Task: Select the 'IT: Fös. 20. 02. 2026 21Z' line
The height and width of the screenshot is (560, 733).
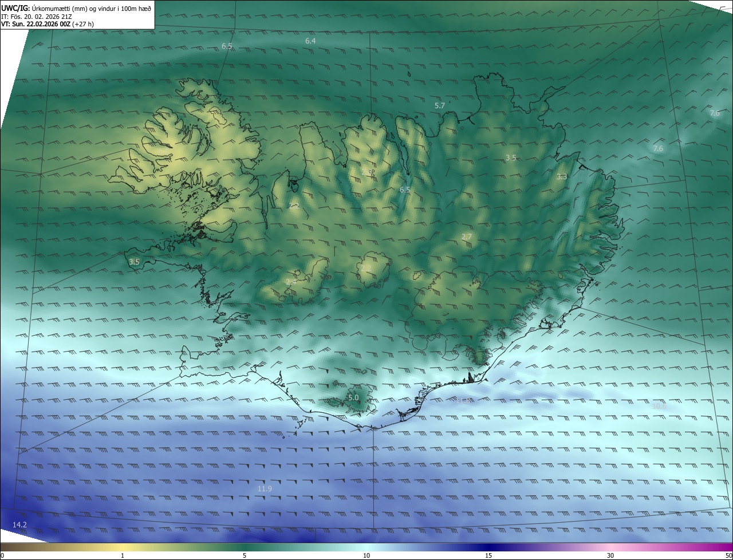Action: point(36,17)
